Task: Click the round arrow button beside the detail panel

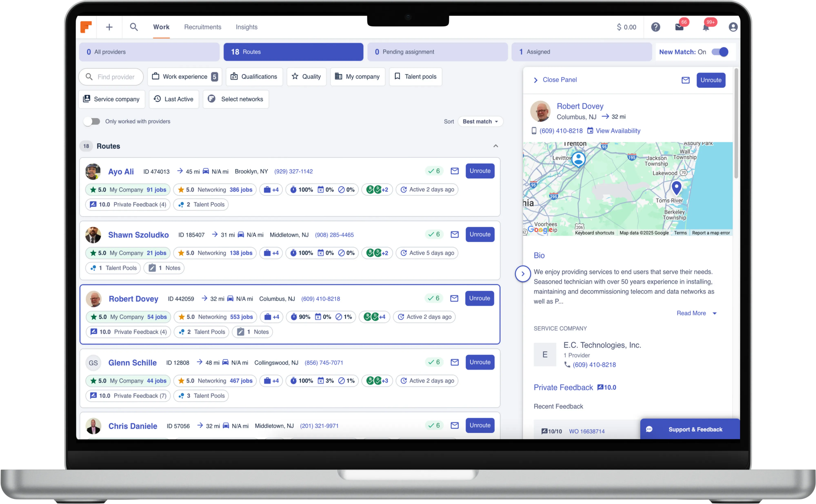Action: tap(523, 274)
